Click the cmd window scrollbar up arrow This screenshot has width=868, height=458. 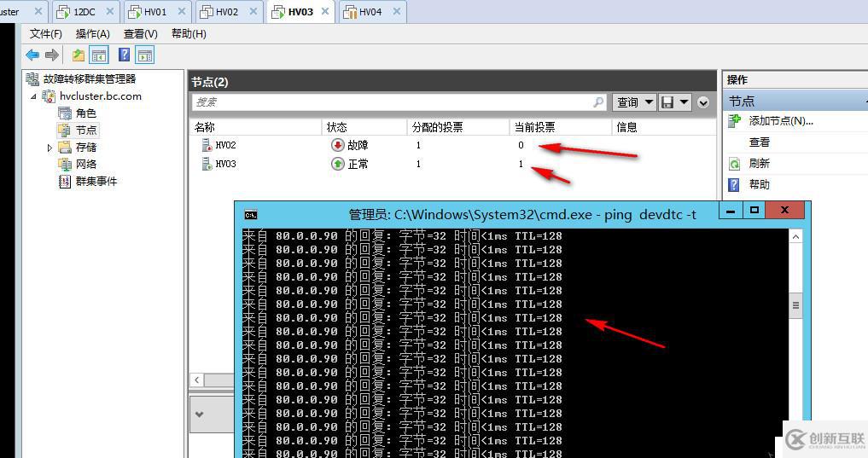click(x=795, y=237)
